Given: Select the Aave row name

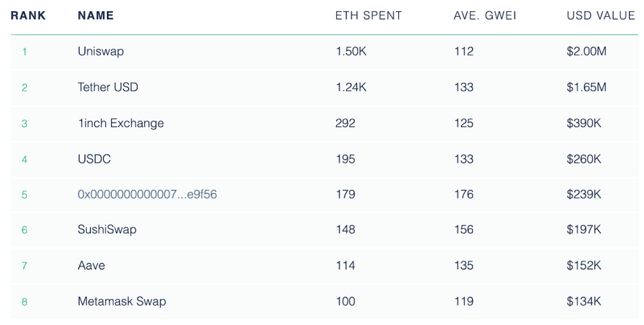Looking at the screenshot, I should 91,265.
